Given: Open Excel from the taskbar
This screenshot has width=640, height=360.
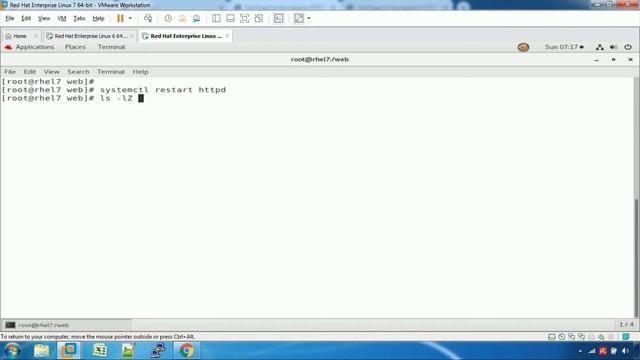Looking at the screenshot, I should (99, 351).
